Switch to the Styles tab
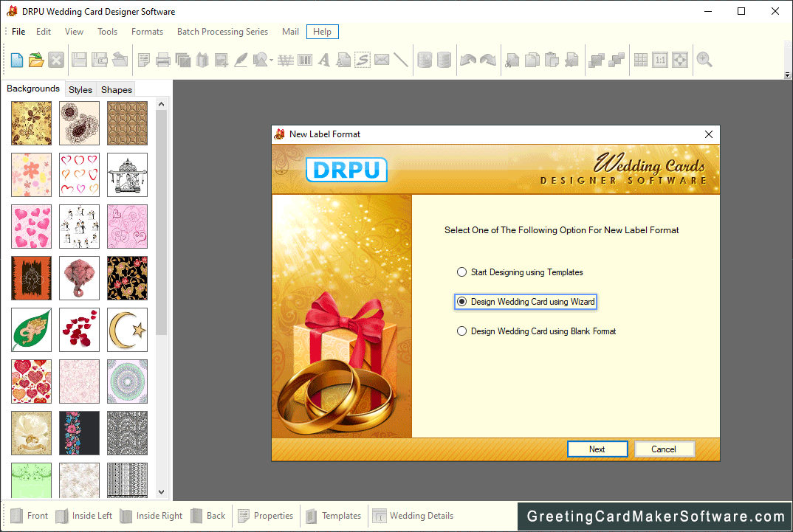Image resolution: width=793 pixels, height=532 pixels. 80,89
